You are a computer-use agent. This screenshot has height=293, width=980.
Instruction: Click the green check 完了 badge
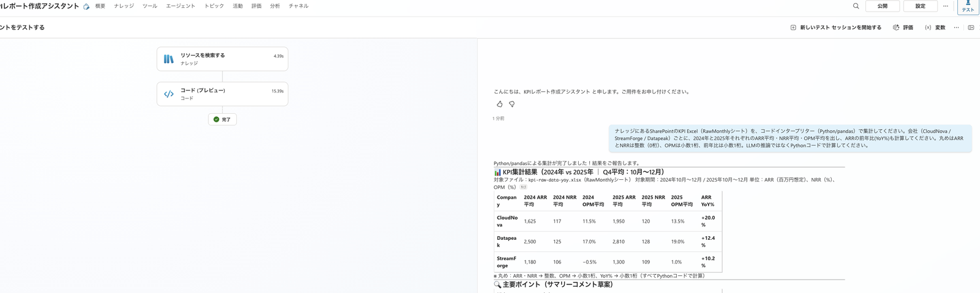[x=222, y=119]
